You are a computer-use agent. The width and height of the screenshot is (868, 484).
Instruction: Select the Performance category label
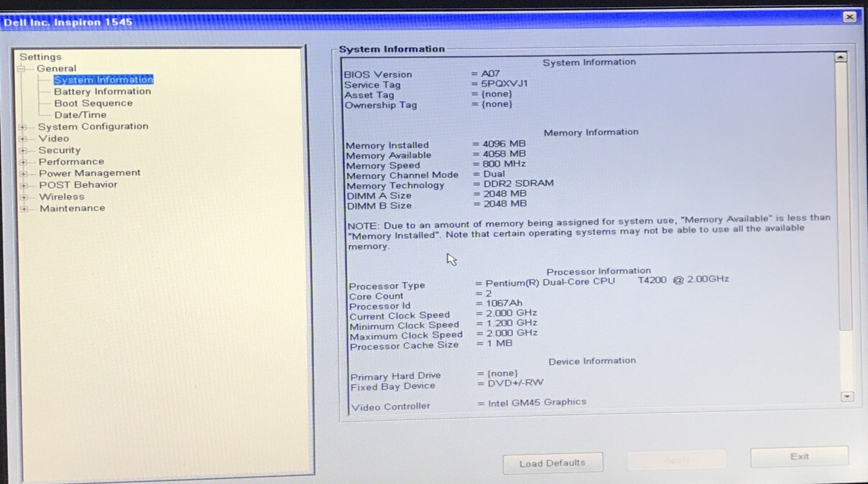click(71, 162)
